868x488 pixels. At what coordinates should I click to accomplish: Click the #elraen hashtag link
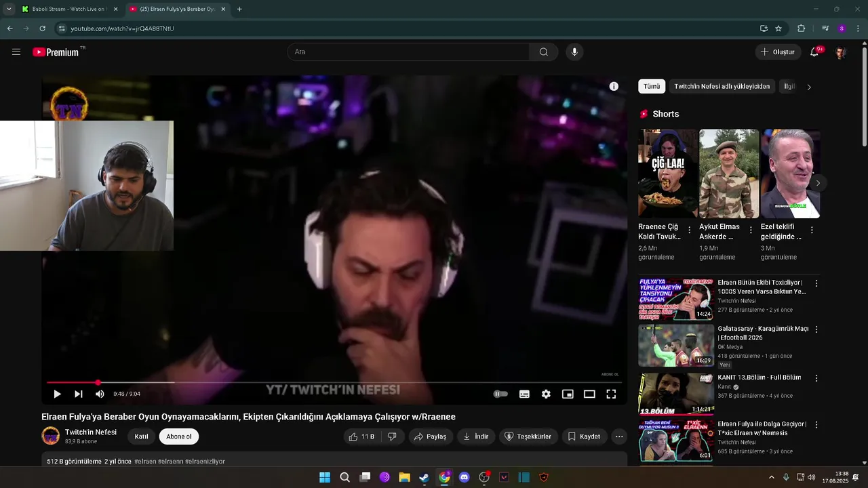click(145, 462)
